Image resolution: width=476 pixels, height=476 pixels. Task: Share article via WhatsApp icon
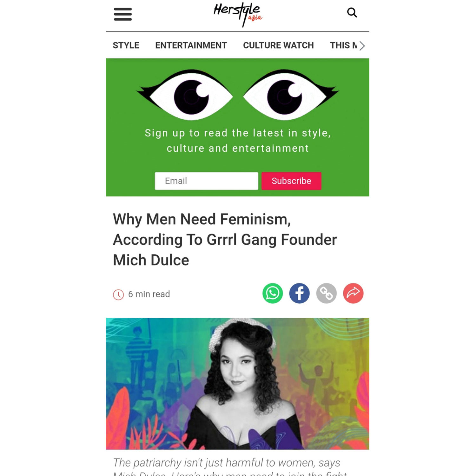tap(273, 293)
